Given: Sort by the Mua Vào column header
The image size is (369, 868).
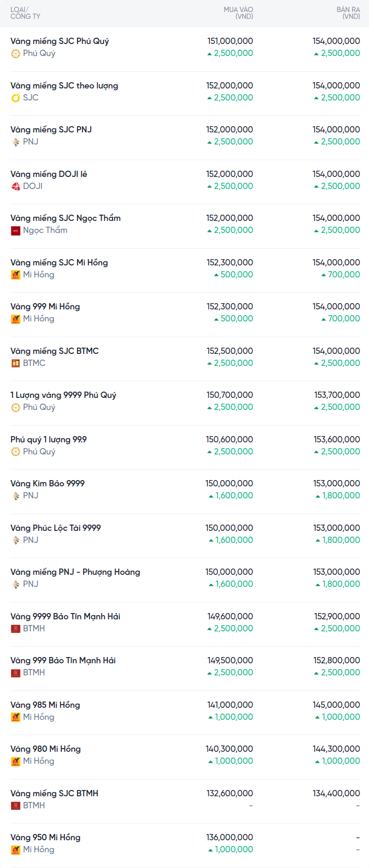Looking at the screenshot, I should [238, 13].
